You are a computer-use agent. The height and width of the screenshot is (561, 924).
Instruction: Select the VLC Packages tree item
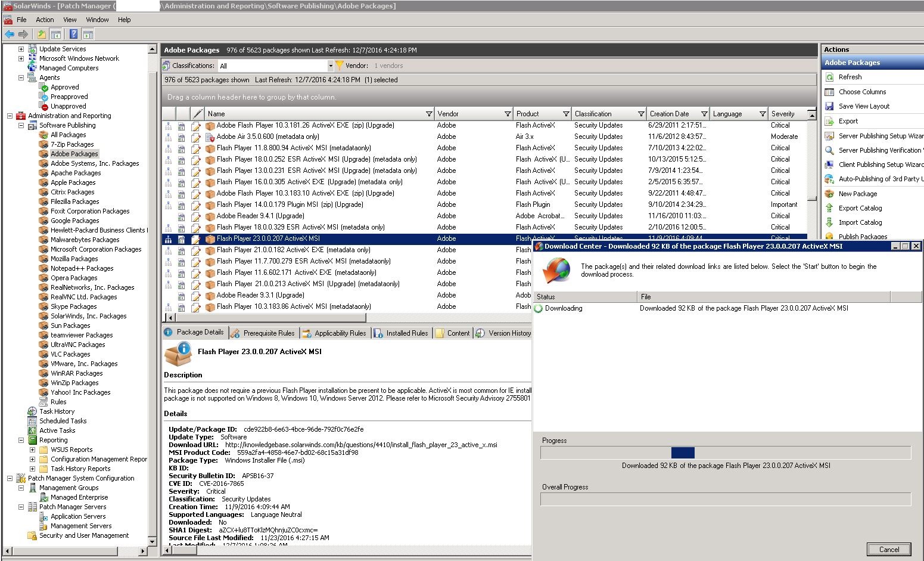point(70,354)
